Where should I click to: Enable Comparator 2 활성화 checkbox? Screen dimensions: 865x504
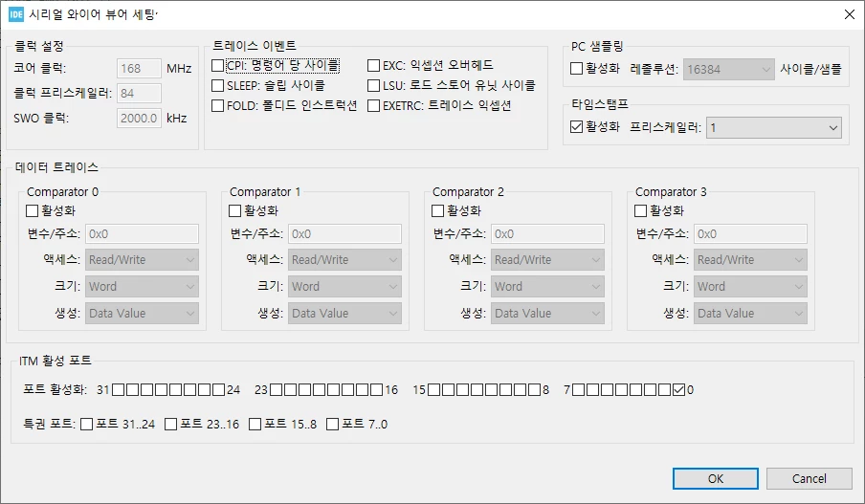point(437,210)
